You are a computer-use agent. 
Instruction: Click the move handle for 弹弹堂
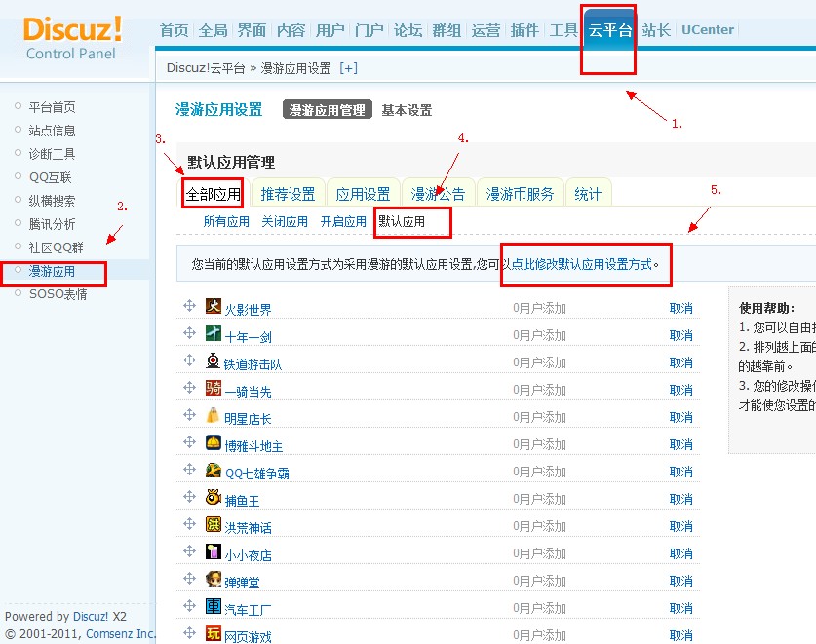(x=189, y=579)
